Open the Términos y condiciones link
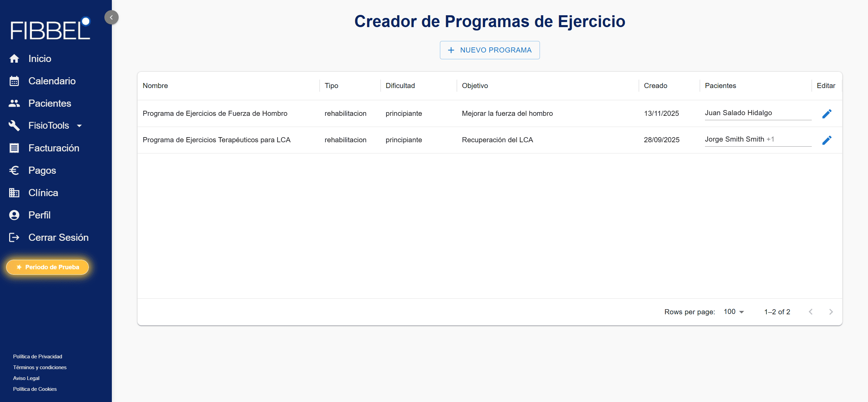Screen dimensions: 868x402 point(40,367)
